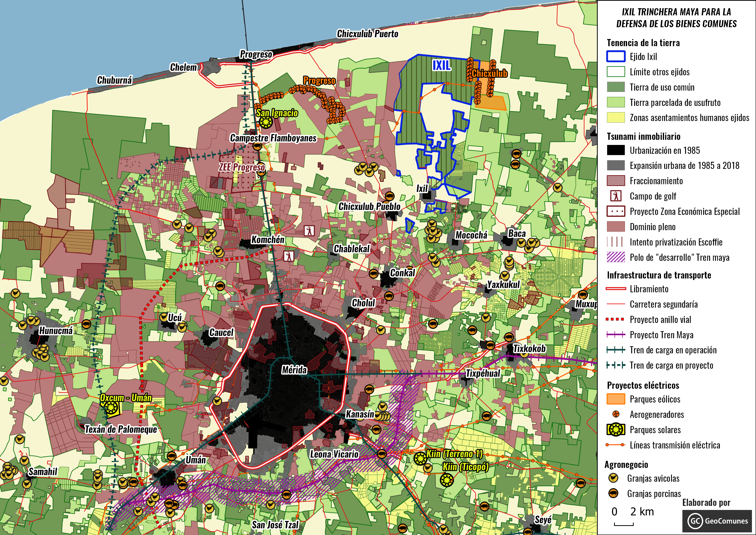Click the Granjas porcinas legend icon
This screenshot has width=756, height=535.
[613, 494]
